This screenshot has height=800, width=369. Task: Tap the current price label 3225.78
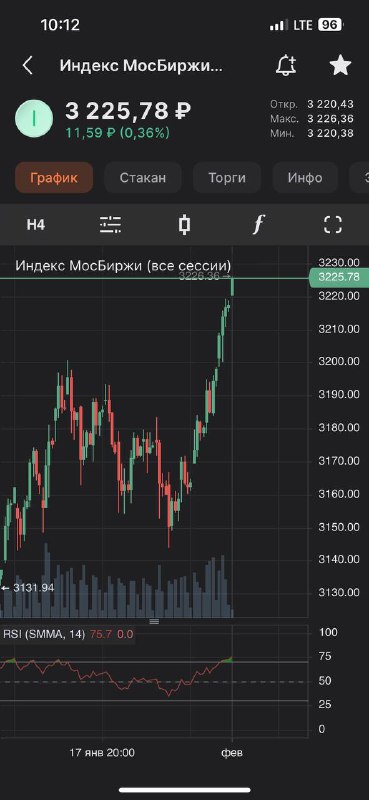339,277
